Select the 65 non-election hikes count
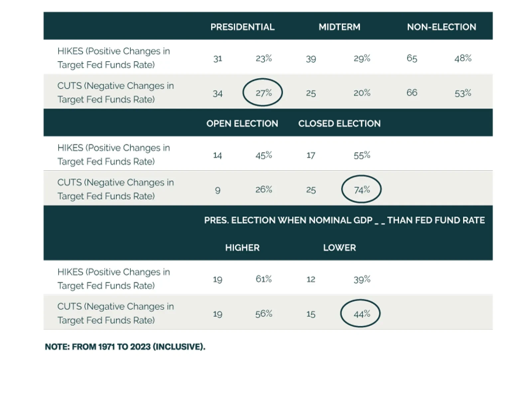The image size is (532, 395). click(412, 58)
